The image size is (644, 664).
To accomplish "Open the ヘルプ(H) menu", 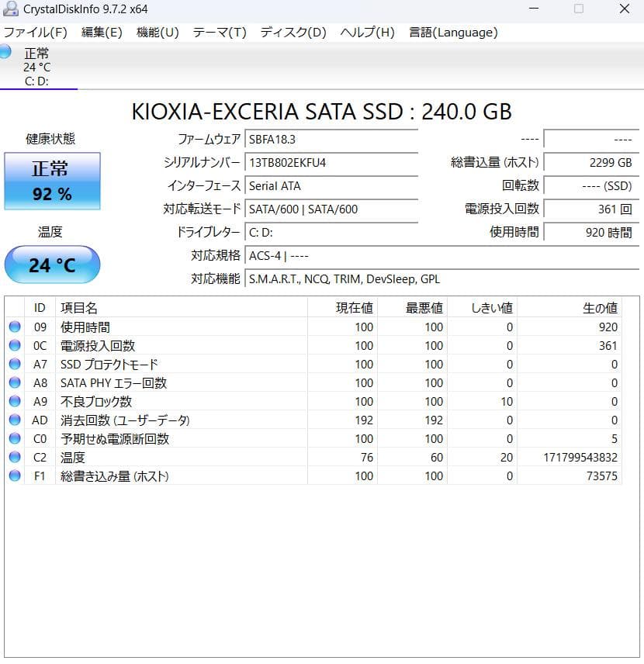I will pyautogui.click(x=362, y=33).
